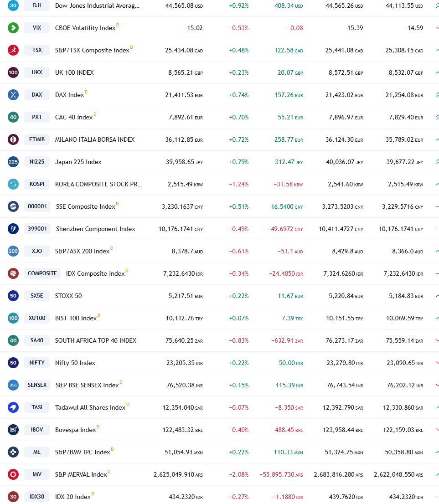This screenshot has width=439, height=504.
Task: Click the S&P MERVAL logo icon
Action: [13, 474]
